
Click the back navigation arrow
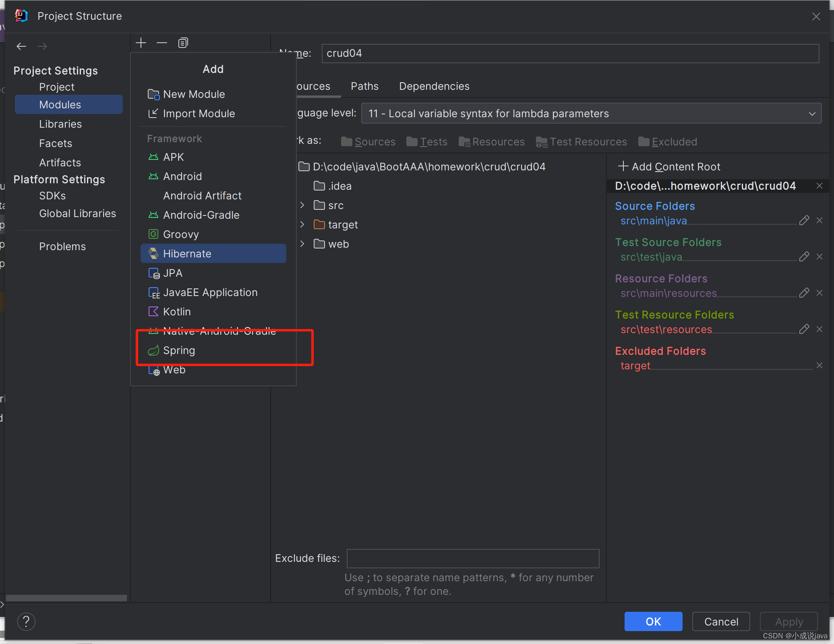click(x=21, y=46)
